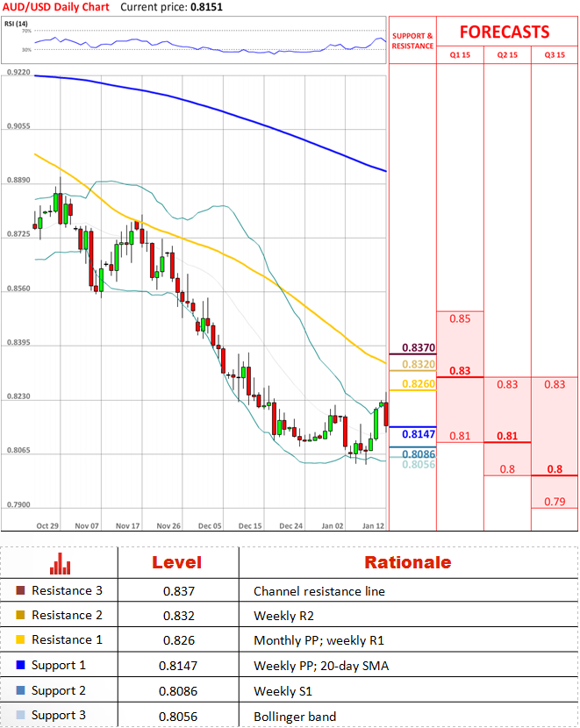Select the Resistance 1 row label
The image size is (580, 728).
coord(67,639)
